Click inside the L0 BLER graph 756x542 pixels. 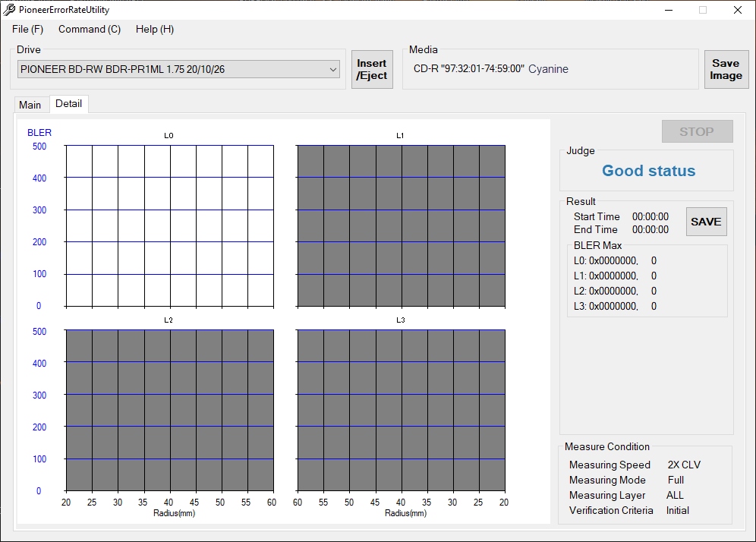pos(169,225)
